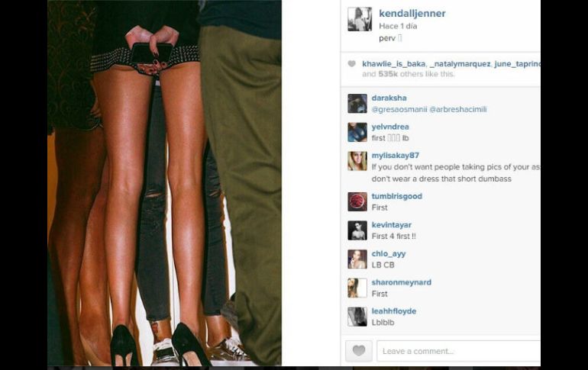588x370 pixels.
Task: Open the kendalljenner username link
Action: pos(412,14)
